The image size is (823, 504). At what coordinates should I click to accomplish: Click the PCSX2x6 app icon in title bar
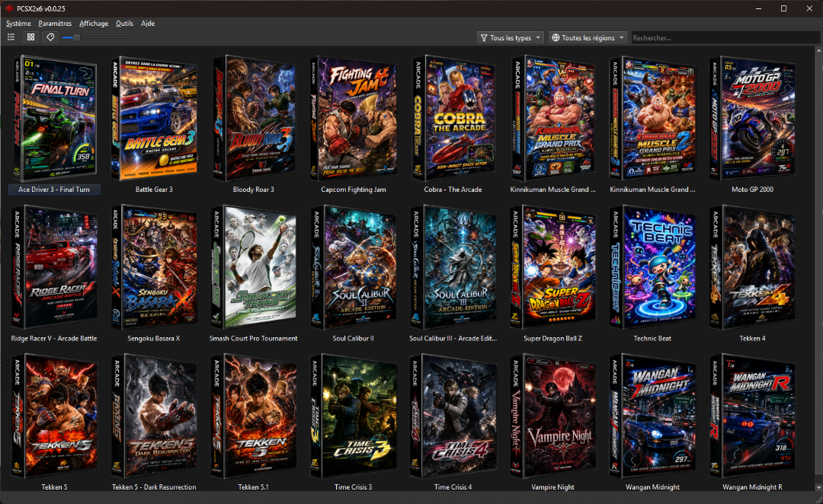(9, 8)
